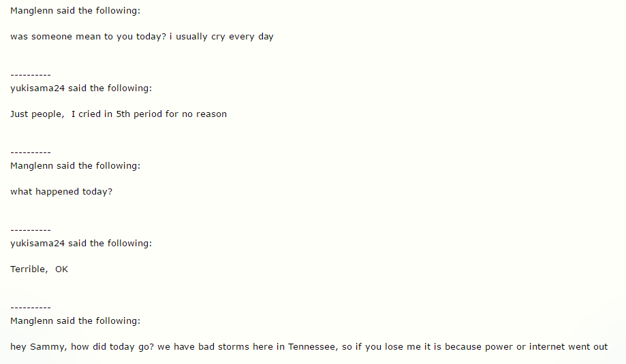Viewport: 626px width, 364px height.
Task: Click the 'what happened today?' message
Action: [61, 192]
